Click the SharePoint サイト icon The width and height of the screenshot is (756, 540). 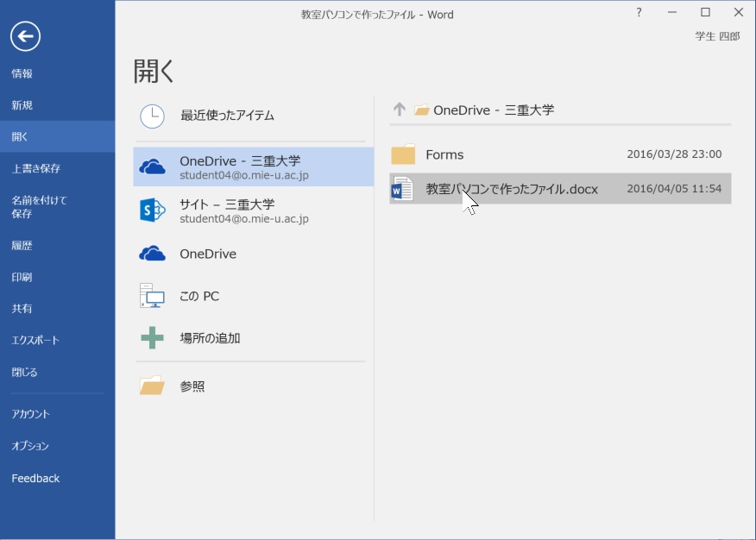[153, 210]
